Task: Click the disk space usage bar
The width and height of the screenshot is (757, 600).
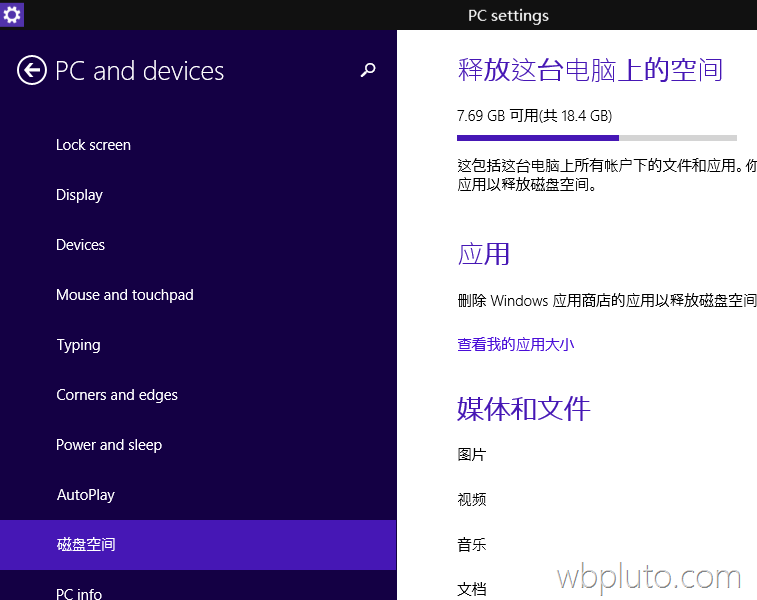Action: (x=596, y=138)
